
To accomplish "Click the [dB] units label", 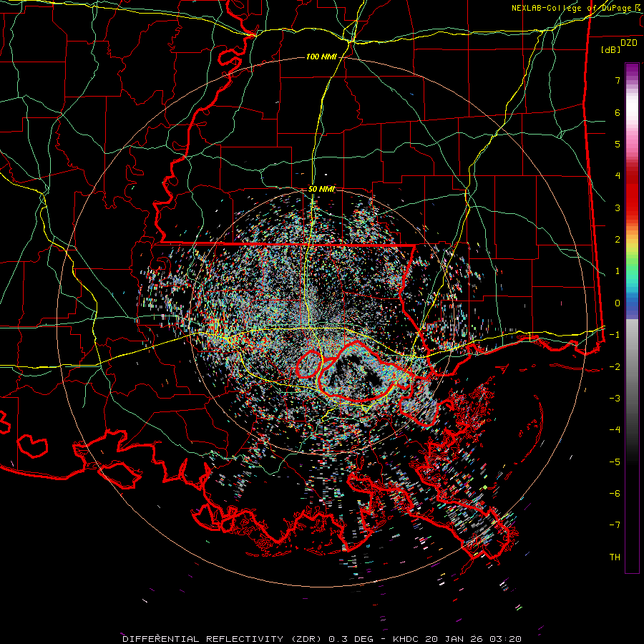I will 610,49.
